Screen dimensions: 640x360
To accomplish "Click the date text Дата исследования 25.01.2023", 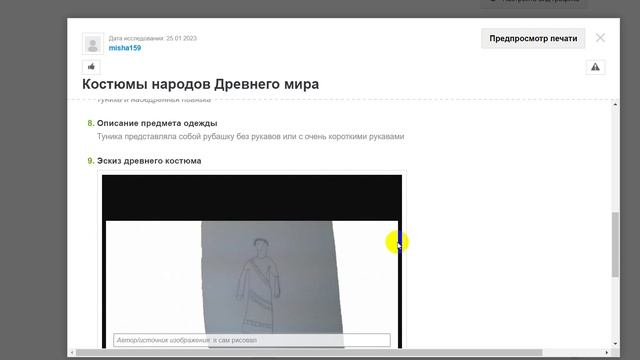I will (x=153, y=38).
